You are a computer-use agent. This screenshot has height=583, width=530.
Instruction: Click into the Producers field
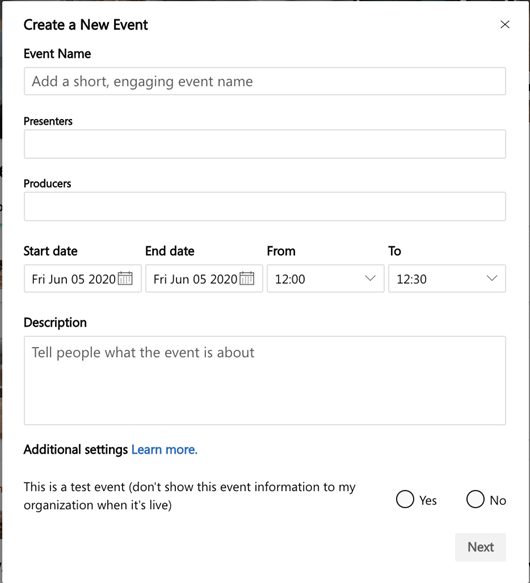(265, 206)
